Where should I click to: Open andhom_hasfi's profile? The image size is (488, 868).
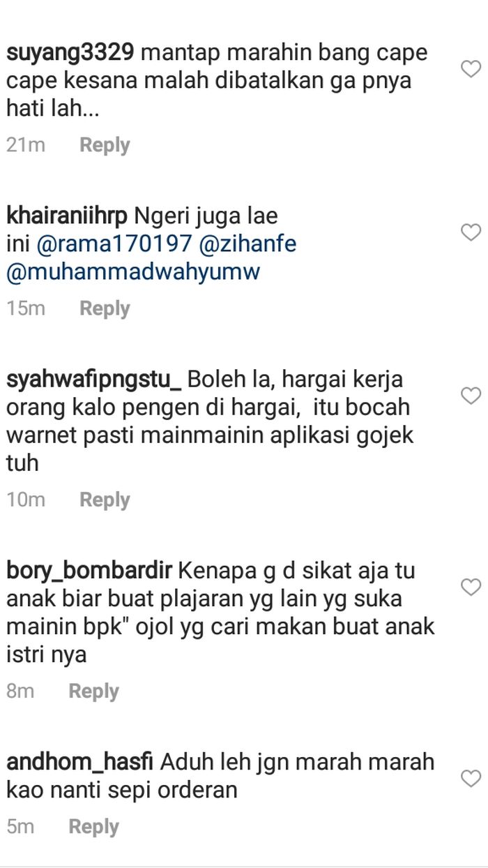[80, 762]
